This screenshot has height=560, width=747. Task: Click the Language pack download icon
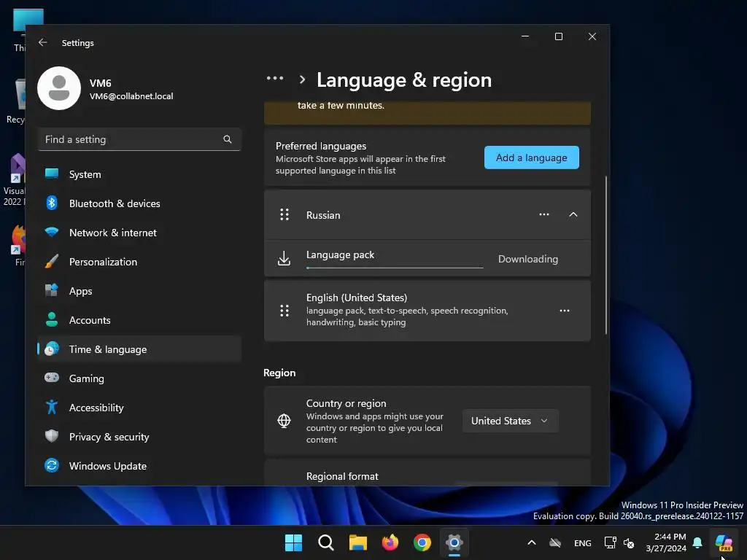tap(284, 259)
